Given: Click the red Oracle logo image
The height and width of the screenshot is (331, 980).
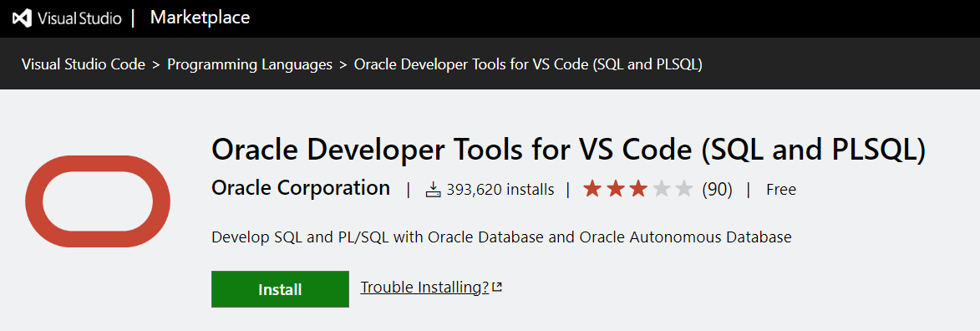Looking at the screenshot, I should click(x=98, y=201).
